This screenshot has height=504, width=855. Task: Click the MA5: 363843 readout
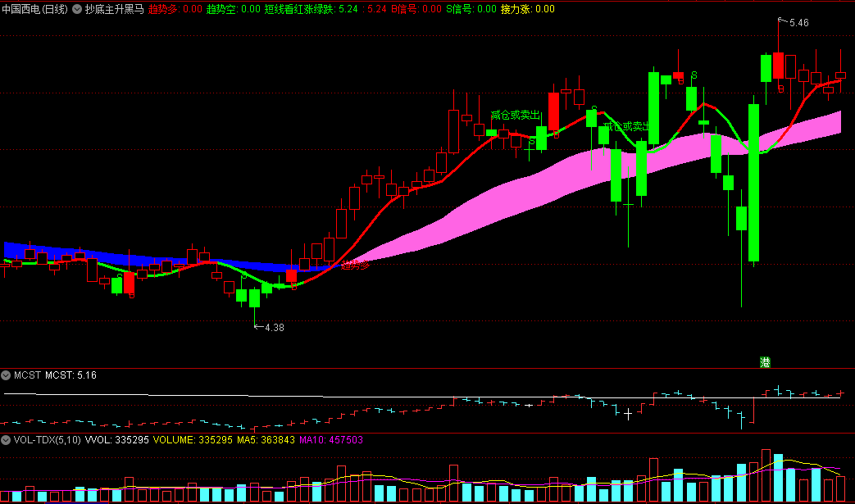266,440
